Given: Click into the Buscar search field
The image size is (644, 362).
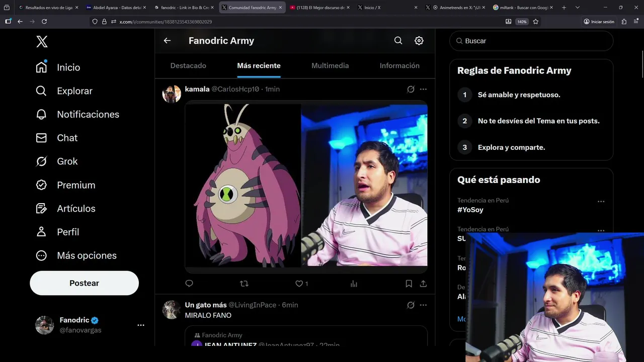Looking at the screenshot, I should (531, 41).
